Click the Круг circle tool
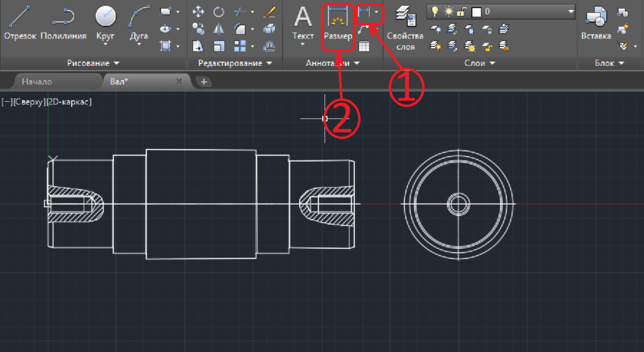Image resolution: width=644 pixels, height=352 pixels. 105,23
